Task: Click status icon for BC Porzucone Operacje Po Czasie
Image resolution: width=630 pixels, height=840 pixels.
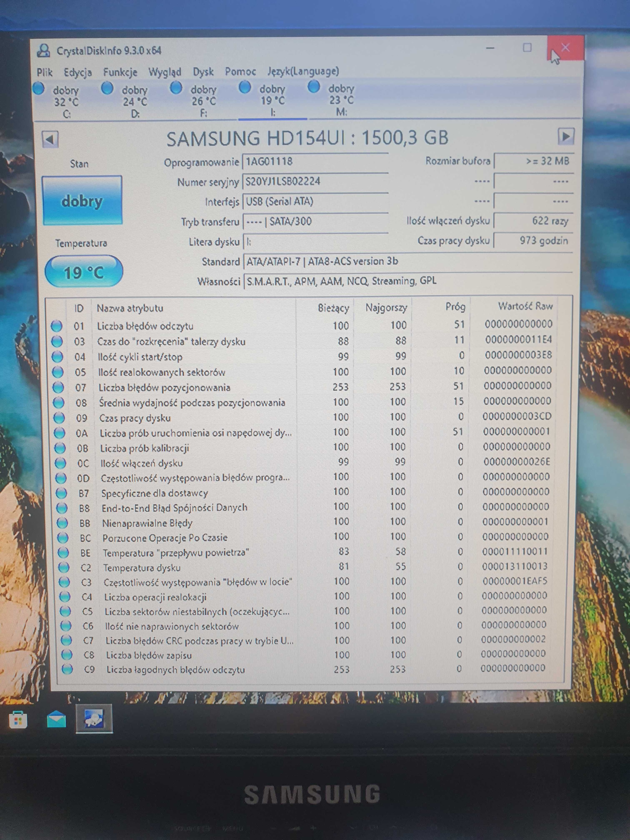Action: point(62,538)
